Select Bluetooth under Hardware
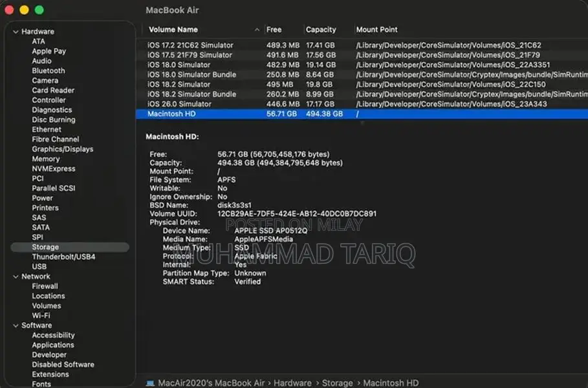Screen dimensions: 588x388 click(49, 70)
